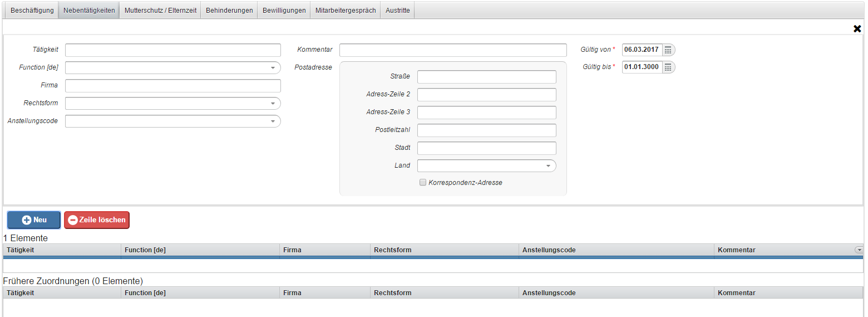
Task: Click the Postleitzahl input field
Action: click(x=486, y=130)
